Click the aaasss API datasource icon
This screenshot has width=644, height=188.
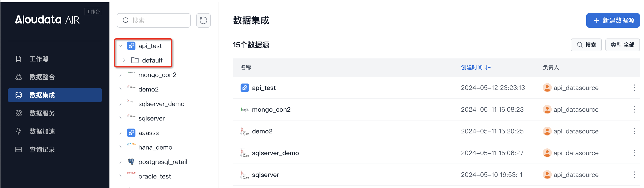131,133
